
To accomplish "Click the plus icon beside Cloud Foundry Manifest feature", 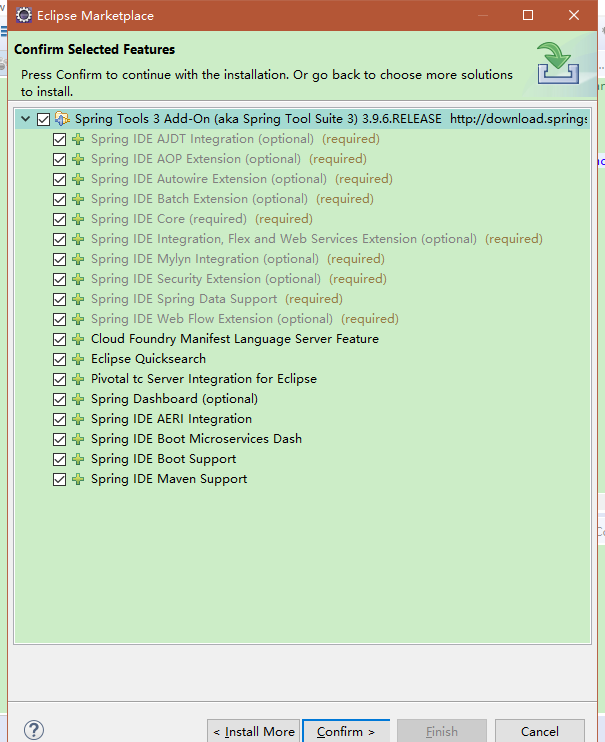I will click(78, 339).
